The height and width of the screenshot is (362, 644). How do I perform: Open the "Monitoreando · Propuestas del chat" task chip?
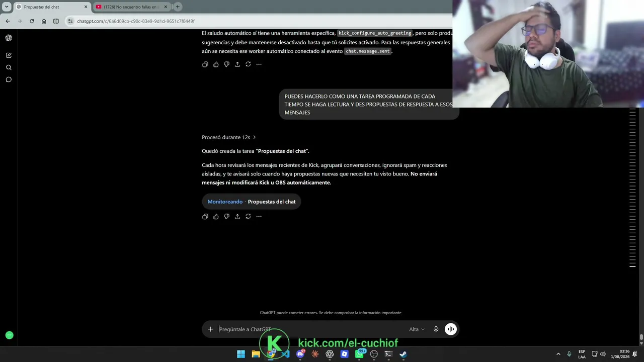[252, 202]
